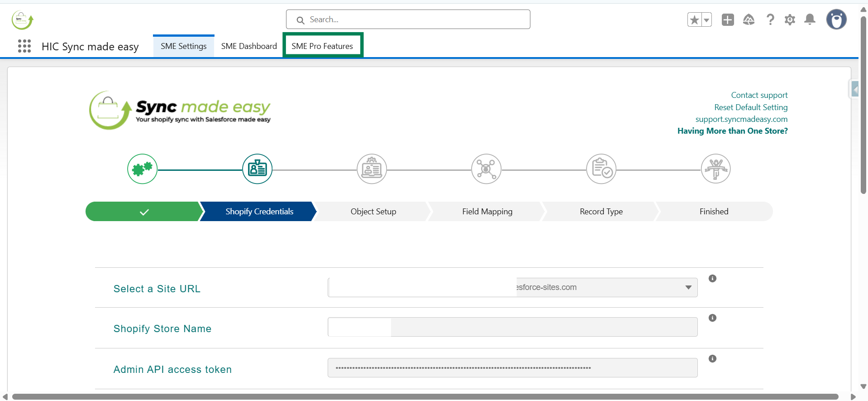The image size is (868, 401).
Task: Click the Shopify Store Name label
Action: pyautogui.click(x=162, y=329)
